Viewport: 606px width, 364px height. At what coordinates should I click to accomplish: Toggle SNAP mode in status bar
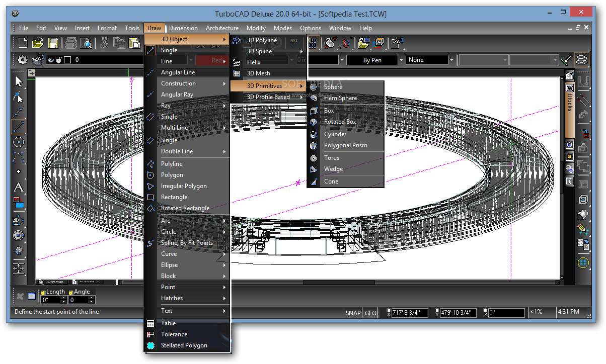pyautogui.click(x=353, y=313)
